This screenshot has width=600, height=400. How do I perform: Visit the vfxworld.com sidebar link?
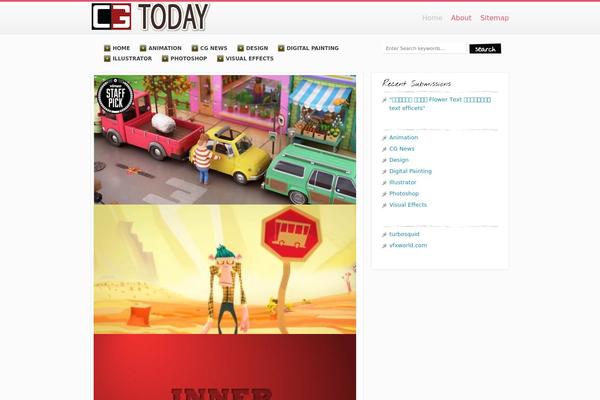pos(408,245)
